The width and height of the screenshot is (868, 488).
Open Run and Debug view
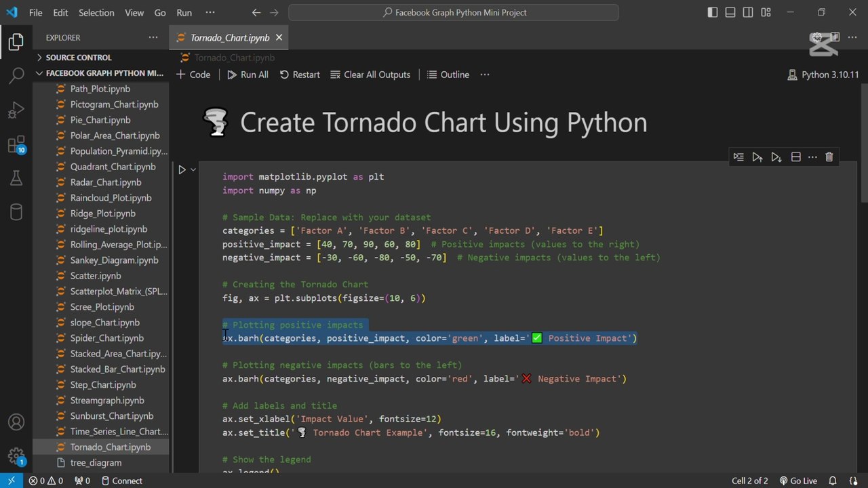(x=16, y=110)
